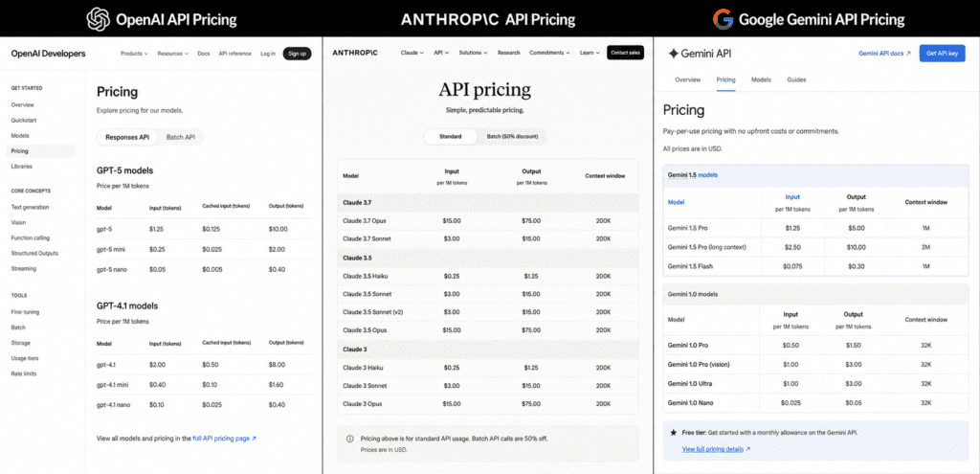The width and height of the screenshot is (980, 474).
Task: Open Text generation in sidebar
Action: point(30,207)
